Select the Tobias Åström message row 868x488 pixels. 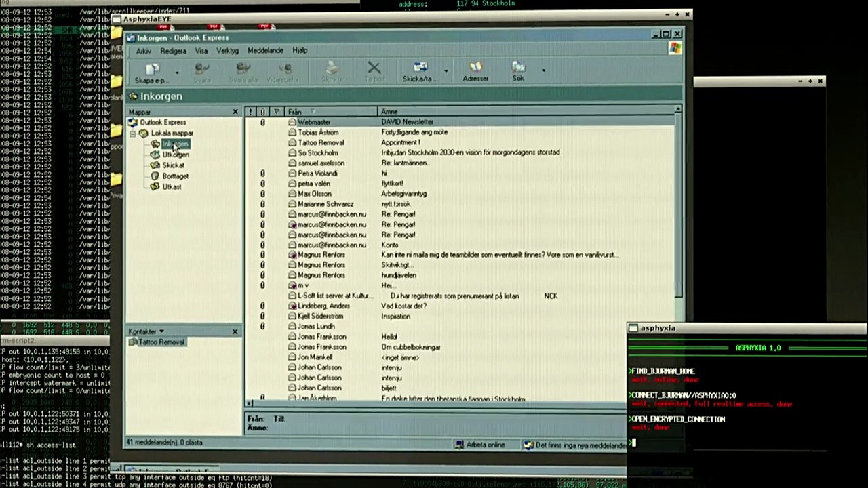pos(460,133)
